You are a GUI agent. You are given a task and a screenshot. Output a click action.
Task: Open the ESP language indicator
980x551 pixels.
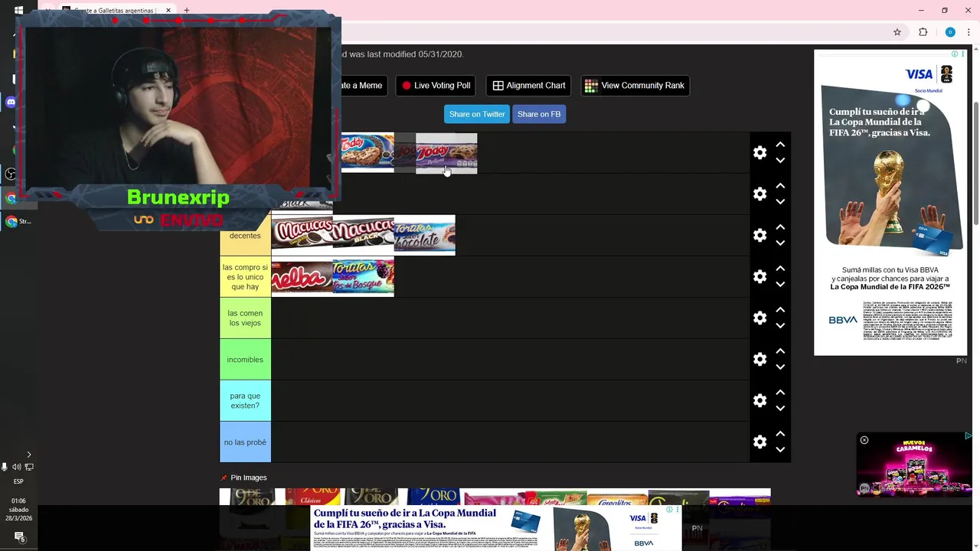pos(18,481)
